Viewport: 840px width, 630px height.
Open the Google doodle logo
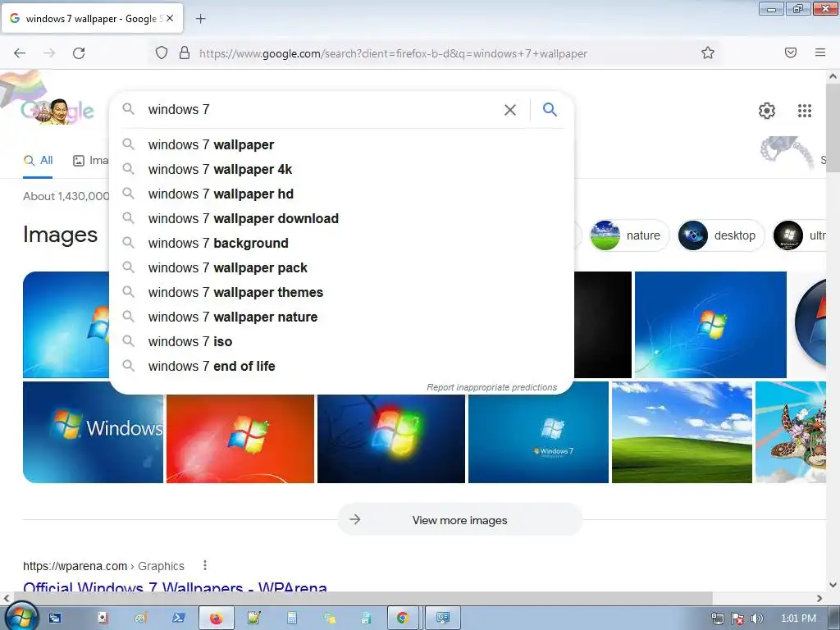point(57,111)
